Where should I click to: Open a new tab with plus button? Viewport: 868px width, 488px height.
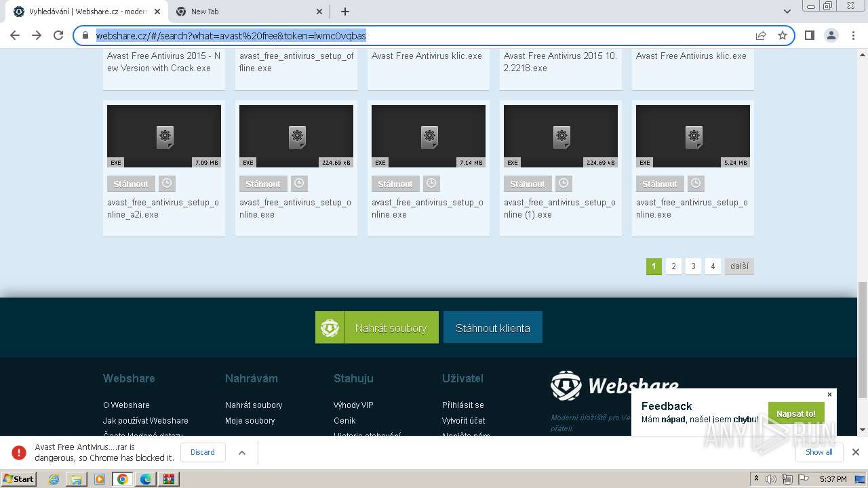coord(344,12)
